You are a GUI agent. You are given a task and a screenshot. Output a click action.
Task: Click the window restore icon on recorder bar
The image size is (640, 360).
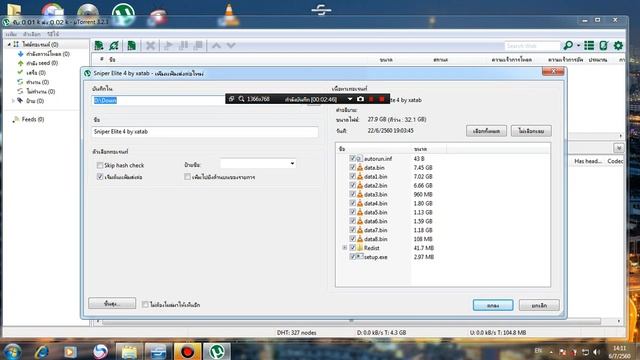click(231, 99)
